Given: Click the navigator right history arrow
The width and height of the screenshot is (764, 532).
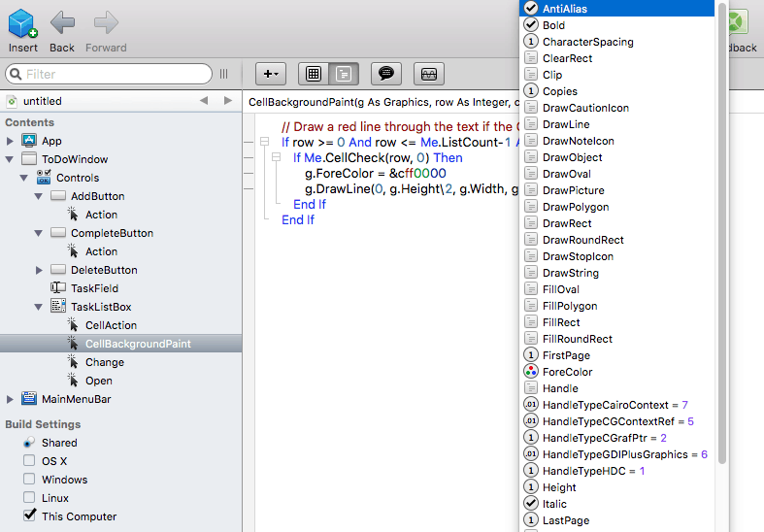Looking at the screenshot, I should coord(227,101).
